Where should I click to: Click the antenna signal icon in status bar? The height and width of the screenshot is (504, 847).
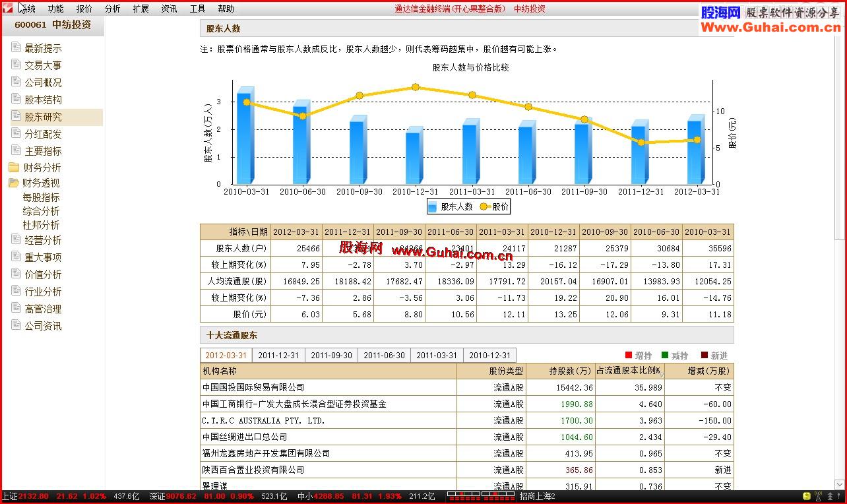coord(818,496)
